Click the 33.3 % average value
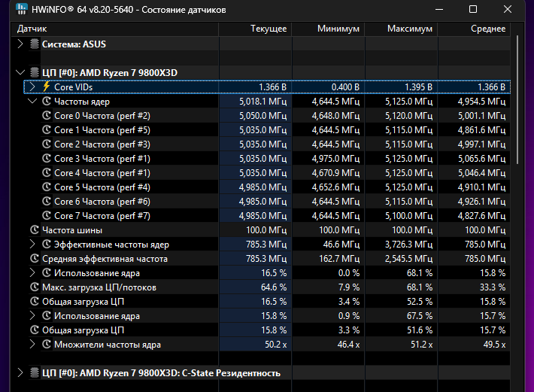Screen dimensions: 534x392 [493, 287]
